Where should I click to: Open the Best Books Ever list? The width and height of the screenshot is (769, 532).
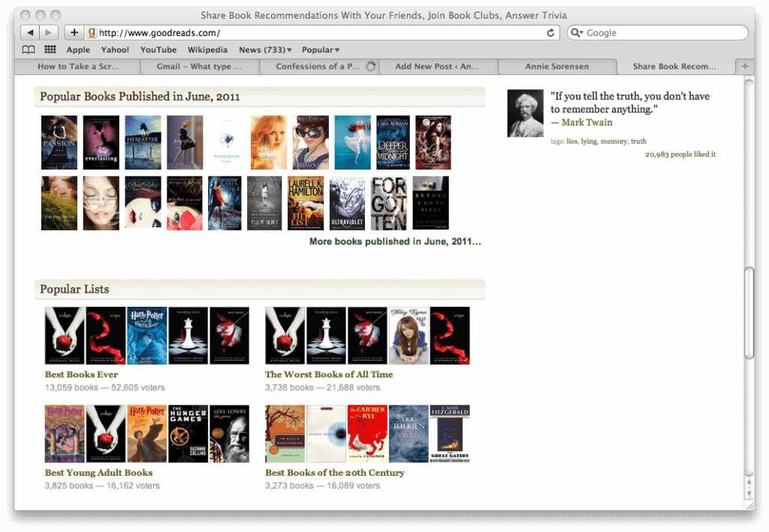[x=81, y=374]
